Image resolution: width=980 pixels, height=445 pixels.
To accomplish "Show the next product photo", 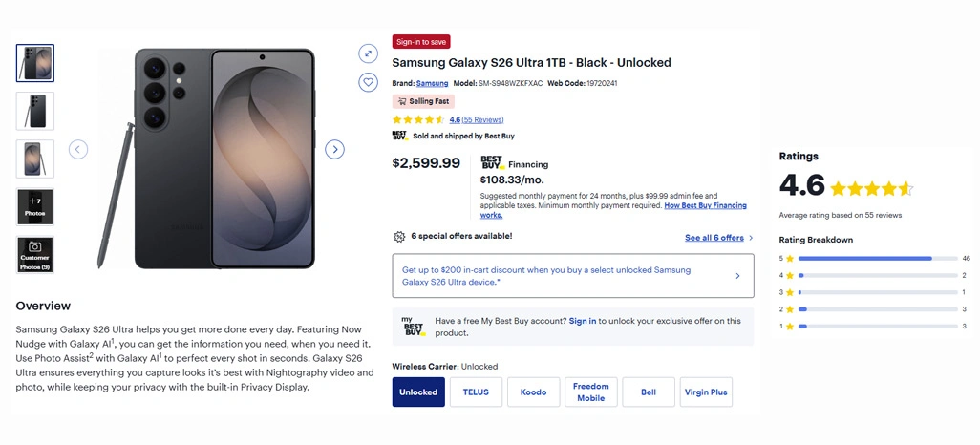I will tap(334, 149).
